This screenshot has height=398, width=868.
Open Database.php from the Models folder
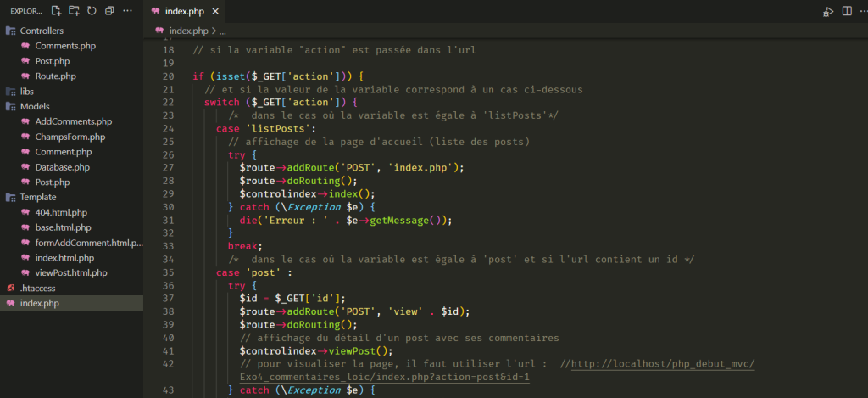coord(62,167)
